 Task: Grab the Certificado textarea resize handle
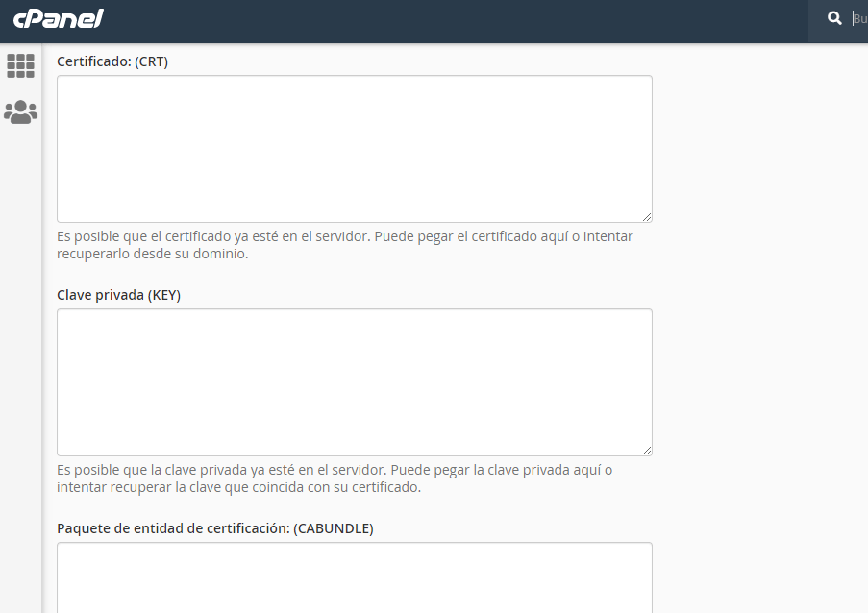click(647, 217)
